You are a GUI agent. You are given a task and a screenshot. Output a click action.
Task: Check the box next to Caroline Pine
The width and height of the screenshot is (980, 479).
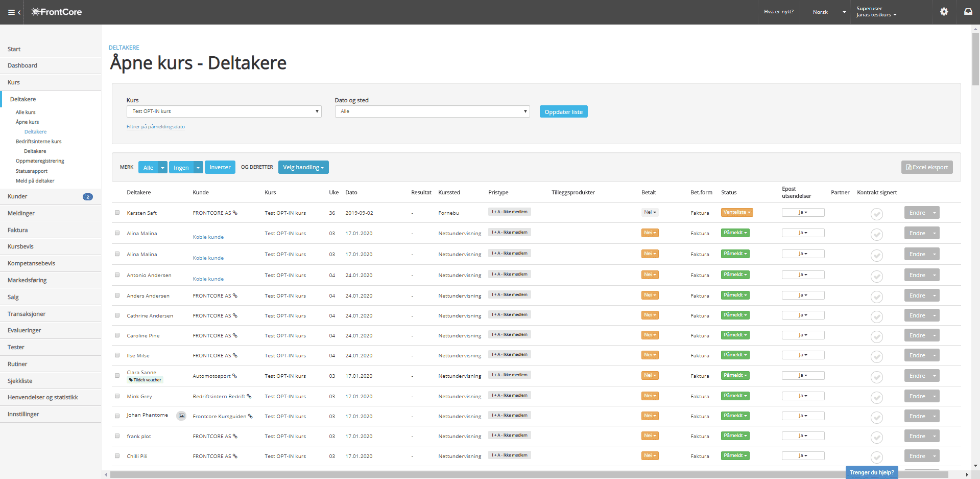click(x=117, y=335)
